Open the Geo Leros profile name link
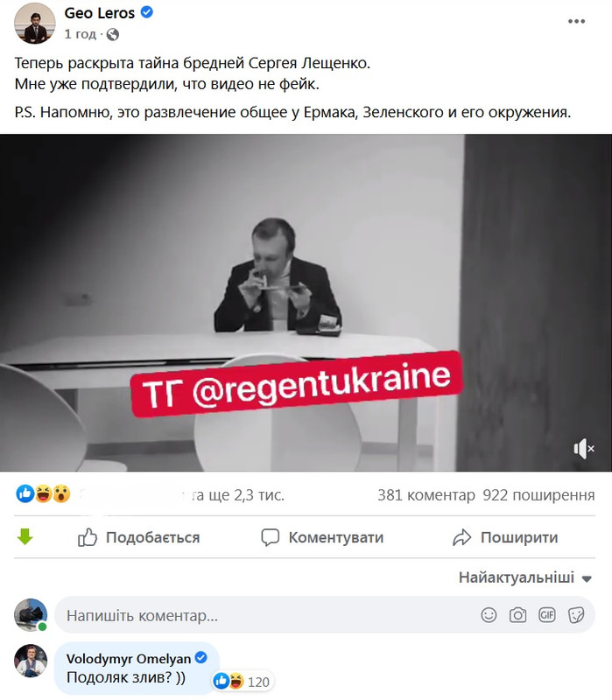The width and height of the screenshot is (612, 700). click(99, 13)
